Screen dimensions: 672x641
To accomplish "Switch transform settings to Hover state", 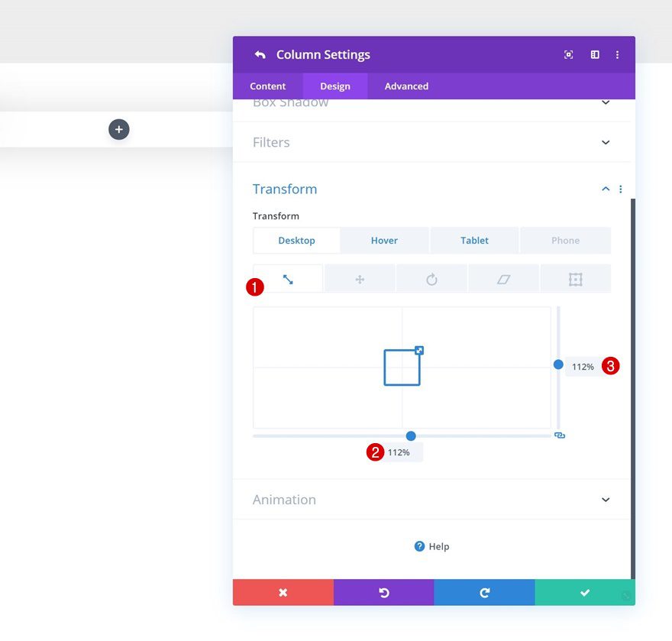I will (x=385, y=240).
